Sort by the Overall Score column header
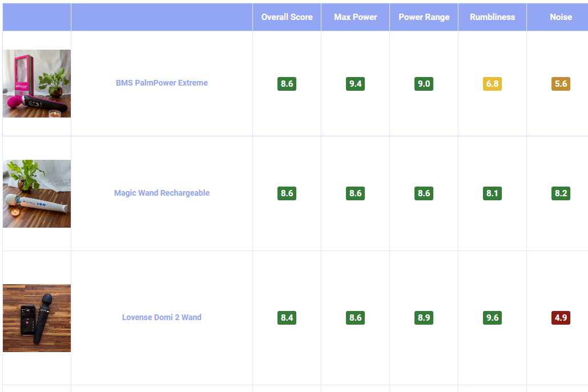 click(287, 17)
